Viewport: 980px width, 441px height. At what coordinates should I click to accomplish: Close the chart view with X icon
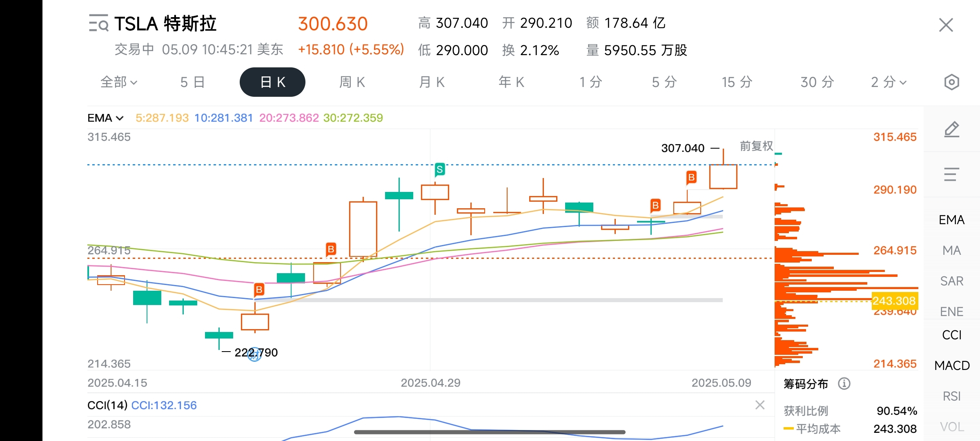click(946, 25)
